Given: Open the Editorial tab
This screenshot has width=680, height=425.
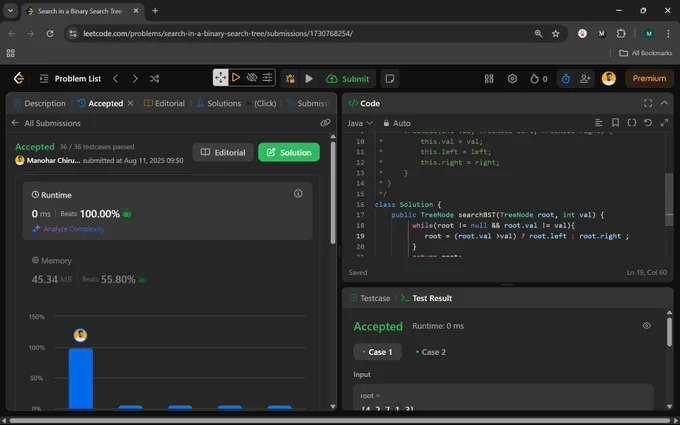Looking at the screenshot, I should pos(164,103).
